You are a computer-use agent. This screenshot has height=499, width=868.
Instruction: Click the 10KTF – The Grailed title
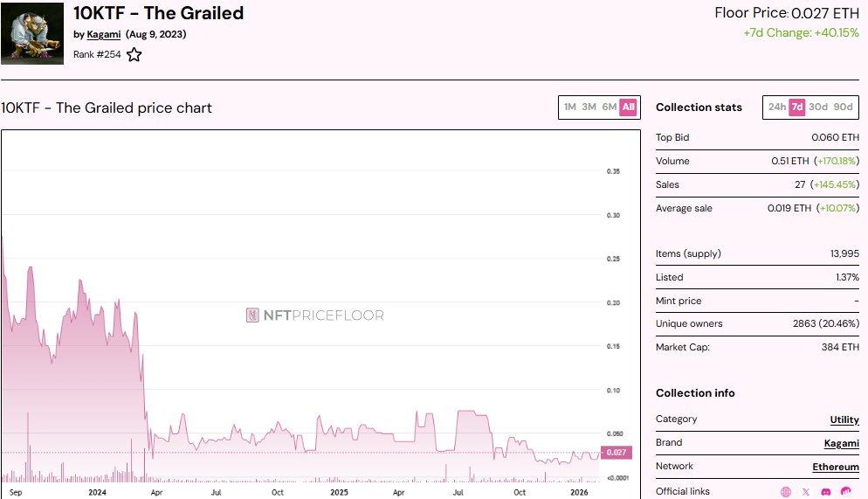pos(158,13)
